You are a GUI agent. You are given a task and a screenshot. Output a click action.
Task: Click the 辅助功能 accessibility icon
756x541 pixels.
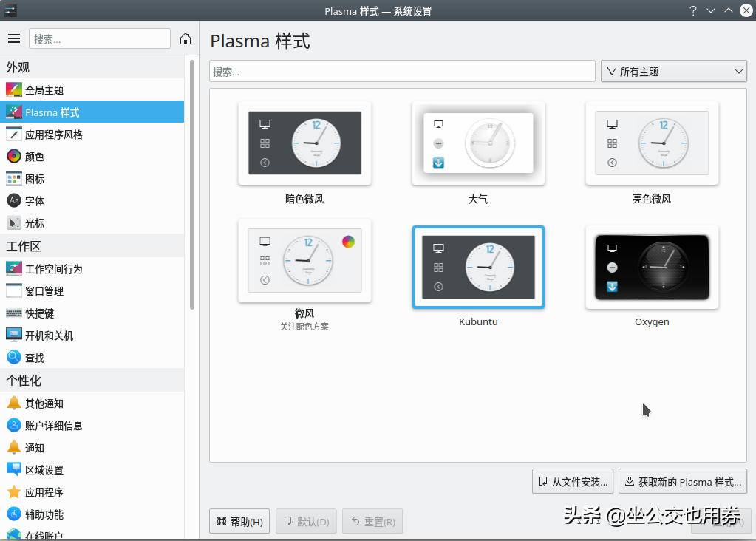14,514
